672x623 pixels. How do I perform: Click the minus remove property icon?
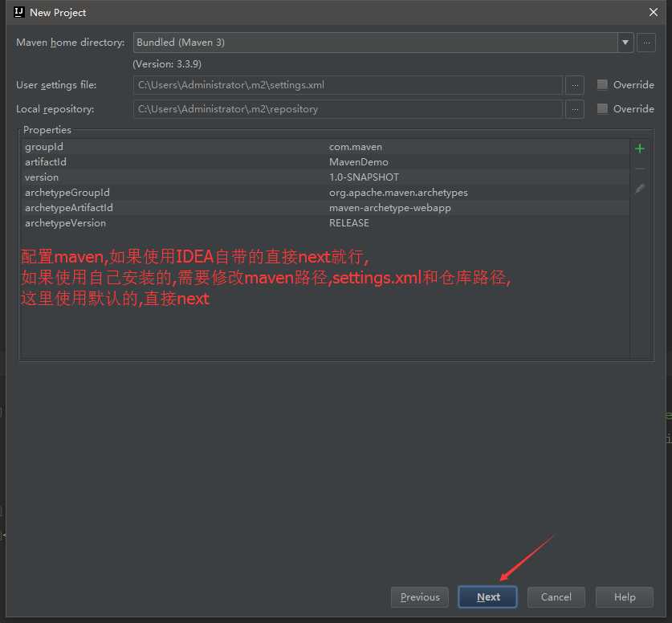[x=639, y=169]
